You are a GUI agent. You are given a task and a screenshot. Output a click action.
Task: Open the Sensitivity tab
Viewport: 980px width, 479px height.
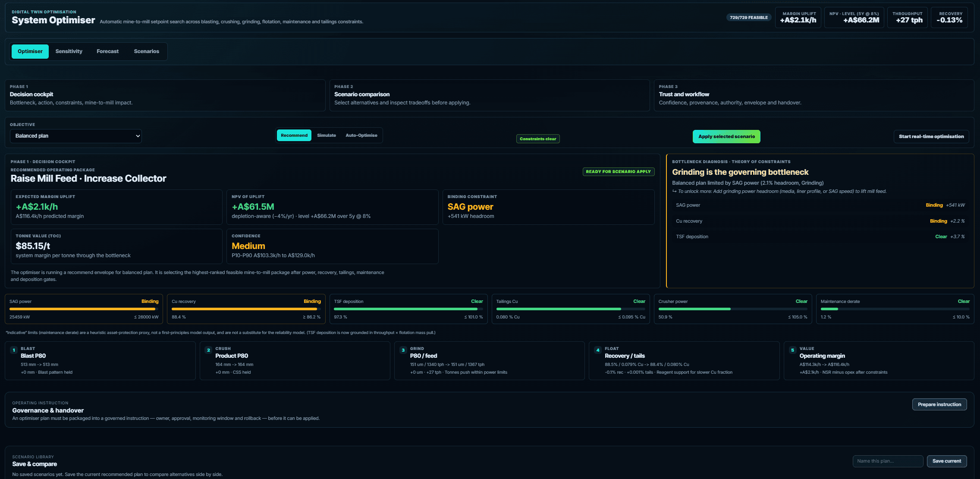pos(69,51)
